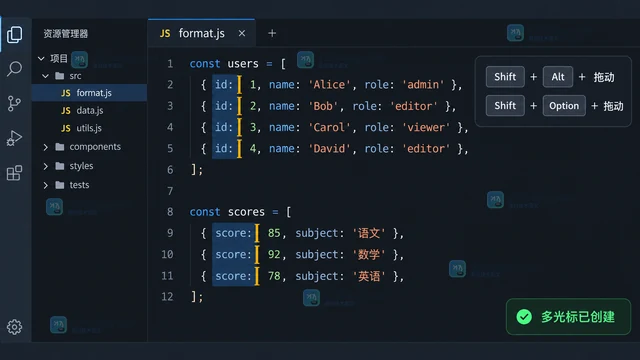Click 'Alice' string on line 2

tap(329, 85)
